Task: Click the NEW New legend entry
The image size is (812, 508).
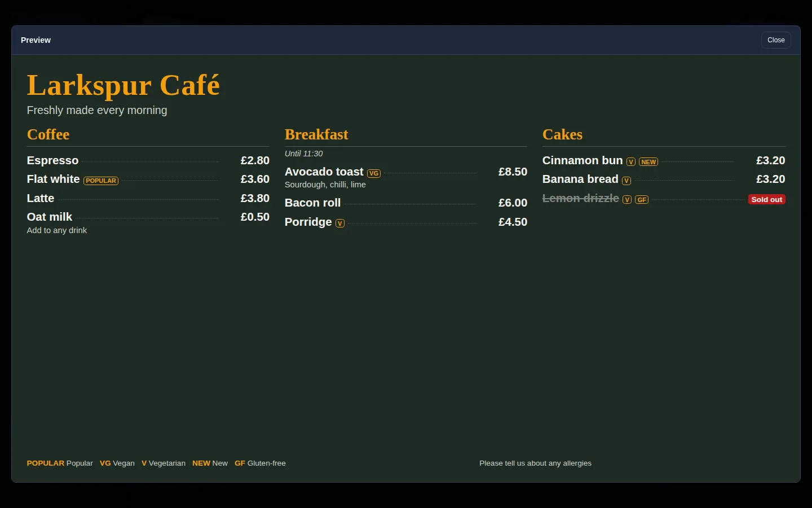Action: pos(210,463)
